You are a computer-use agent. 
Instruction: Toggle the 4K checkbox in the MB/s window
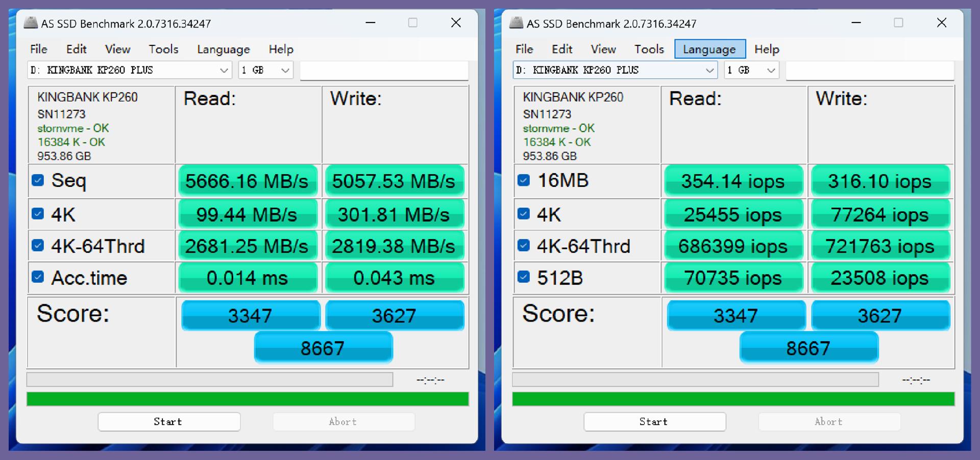(x=38, y=213)
